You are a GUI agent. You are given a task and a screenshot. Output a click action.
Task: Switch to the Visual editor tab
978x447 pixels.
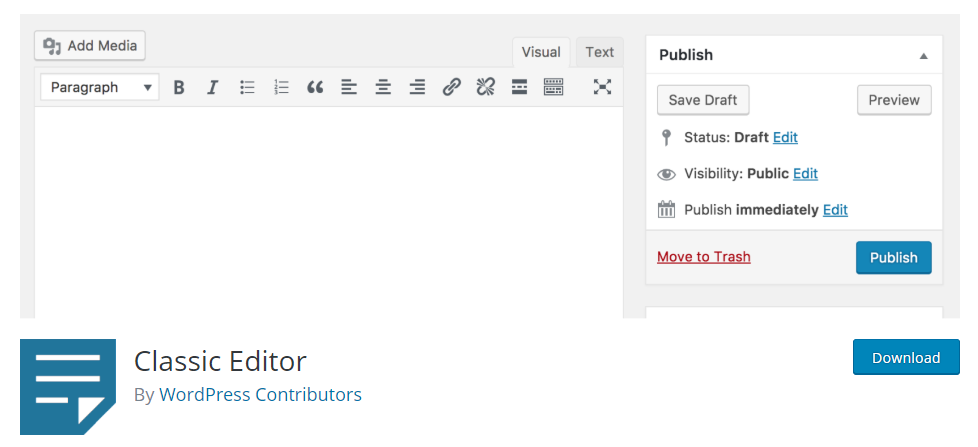(x=541, y=53)
